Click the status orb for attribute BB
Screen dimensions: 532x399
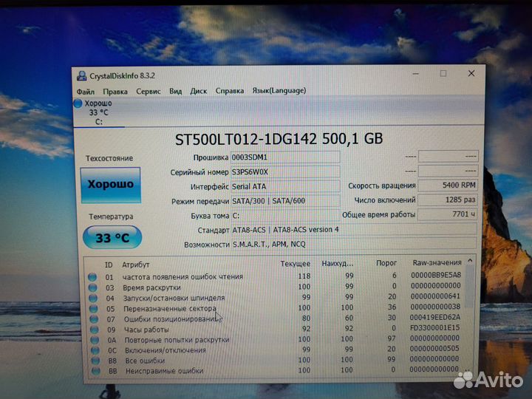[96, 371]
